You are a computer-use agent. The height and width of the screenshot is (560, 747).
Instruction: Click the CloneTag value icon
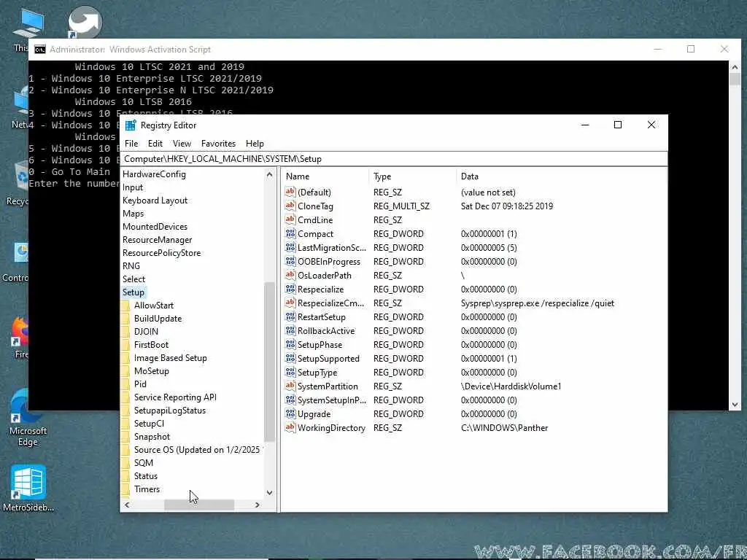coord(290,206)
